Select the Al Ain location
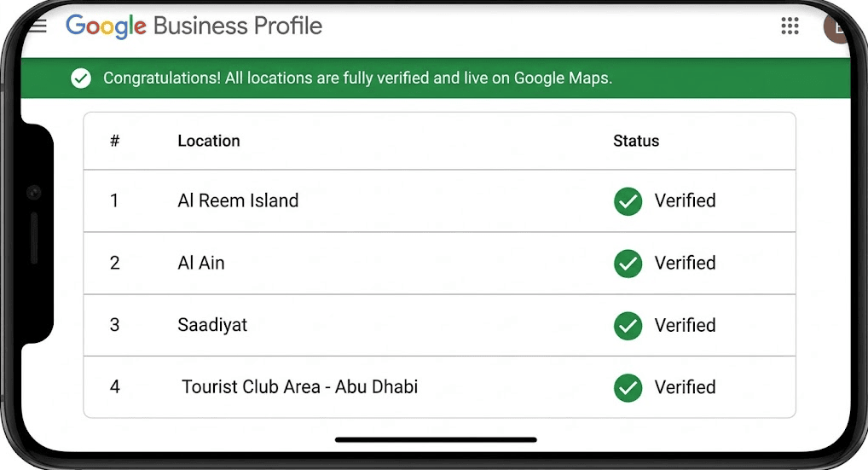Viewport: 868px width, 470px height. [201, 263]
